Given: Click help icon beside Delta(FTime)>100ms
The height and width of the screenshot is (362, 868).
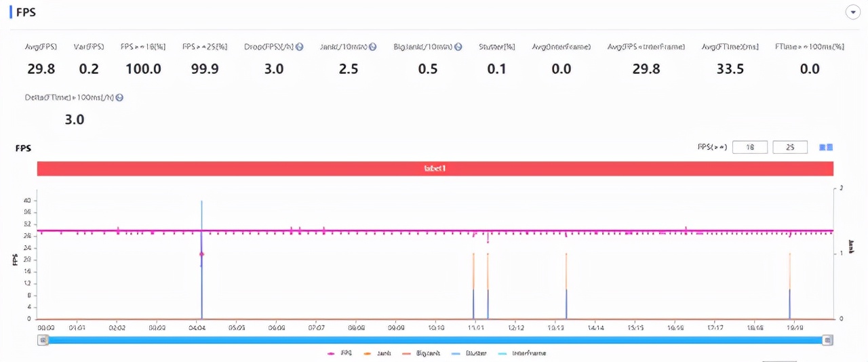Looking at the screenshot, I should (x=119, y=98).
